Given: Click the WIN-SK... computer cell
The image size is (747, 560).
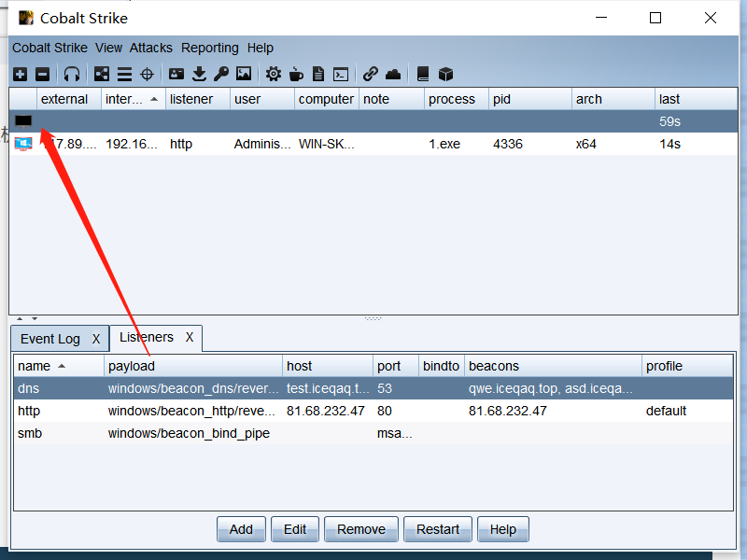Looking at the screenshot, I should [326, 144].
